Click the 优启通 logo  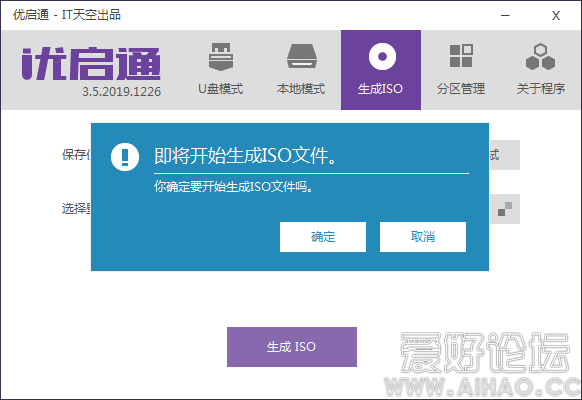[x=91, y=63]
